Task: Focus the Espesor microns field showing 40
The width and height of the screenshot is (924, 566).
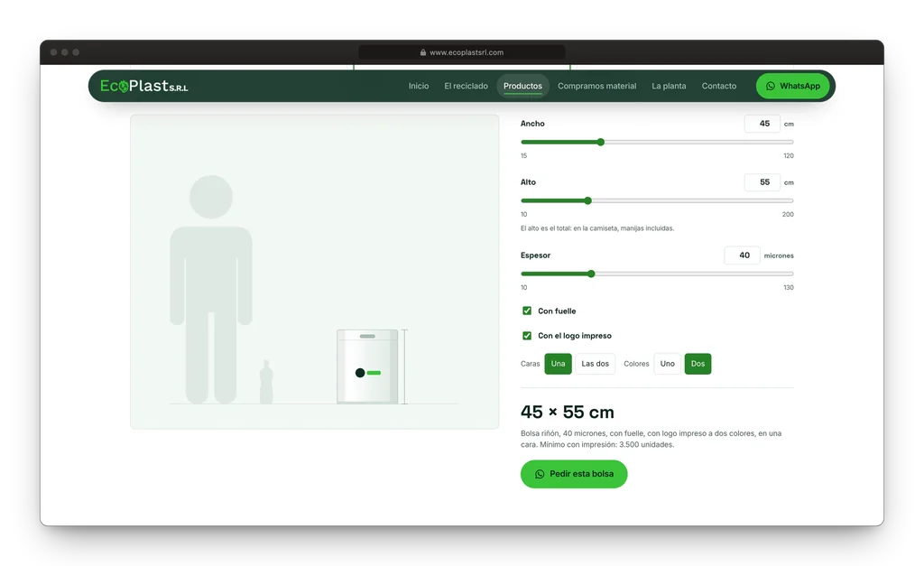Action: click(742, 255)
